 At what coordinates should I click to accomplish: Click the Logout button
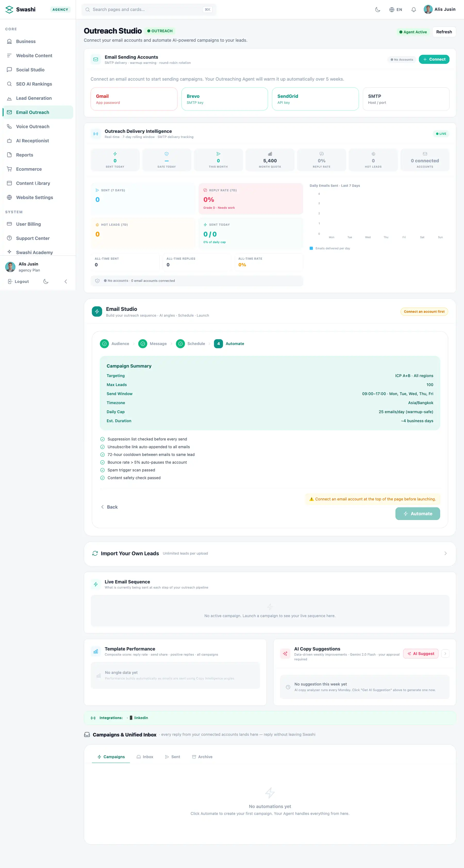19,281
